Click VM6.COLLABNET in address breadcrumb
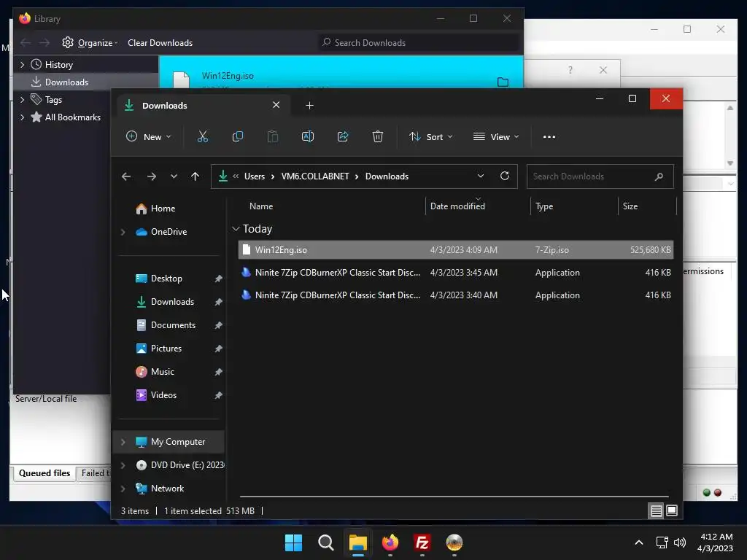747x560 pixels. 315,176
